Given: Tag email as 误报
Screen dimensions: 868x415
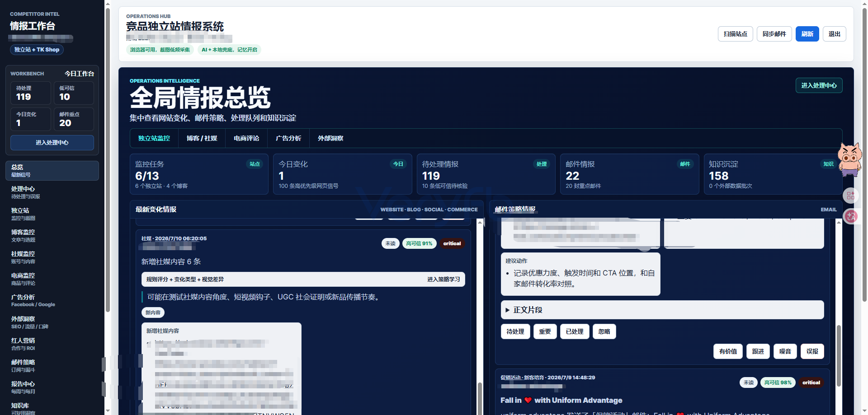Looking at the screenshot, I should [x=812, y=351].
